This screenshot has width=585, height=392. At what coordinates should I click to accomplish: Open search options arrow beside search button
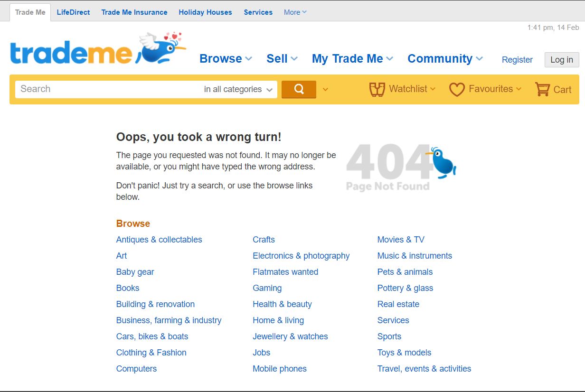click(325, 89)
